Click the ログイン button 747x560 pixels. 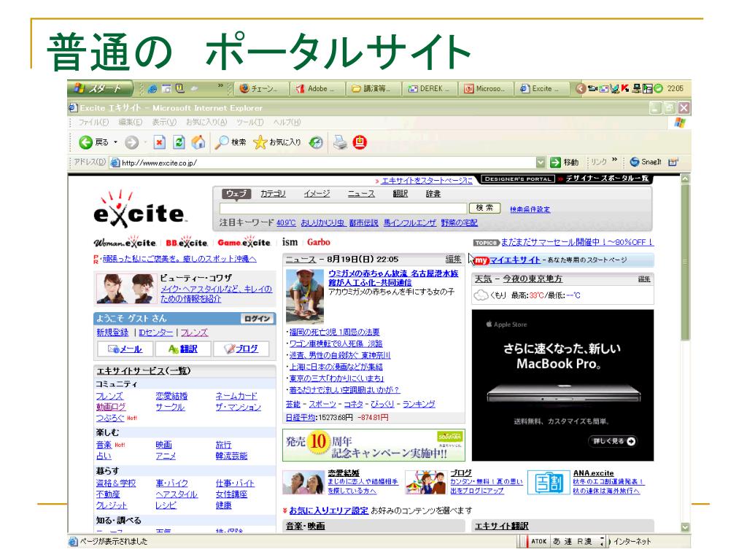pyautogui.click(x=258, y=319)
